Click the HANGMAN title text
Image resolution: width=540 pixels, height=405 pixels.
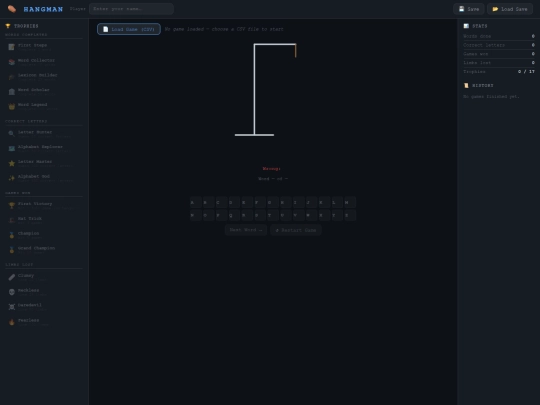pos(43,9)
